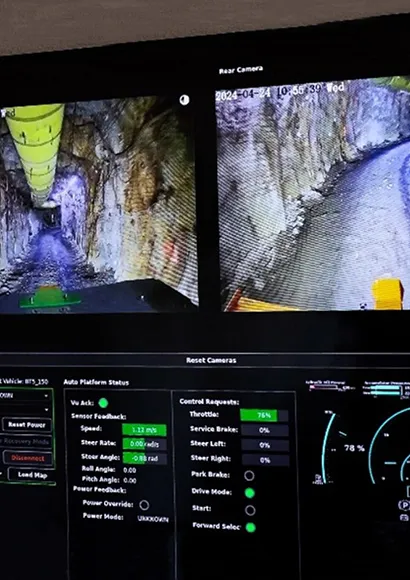
Task: Click the Vu Ack green indicator
Action: (x=103, y=403)
